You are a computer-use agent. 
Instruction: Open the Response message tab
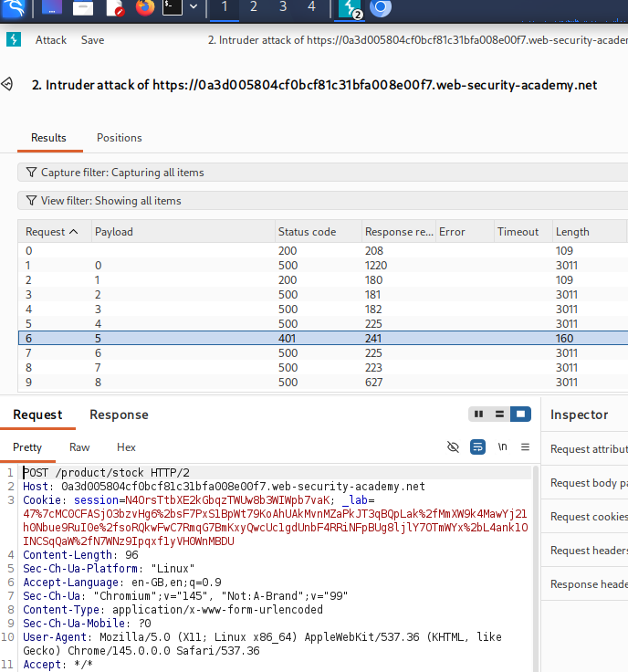119,415
